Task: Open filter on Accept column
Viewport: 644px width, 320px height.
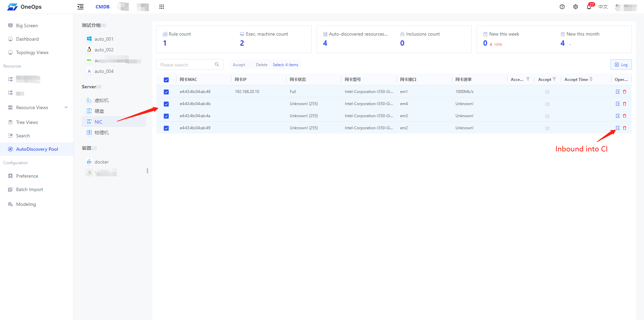Action: pyautogui.click(x=554, y=79)
